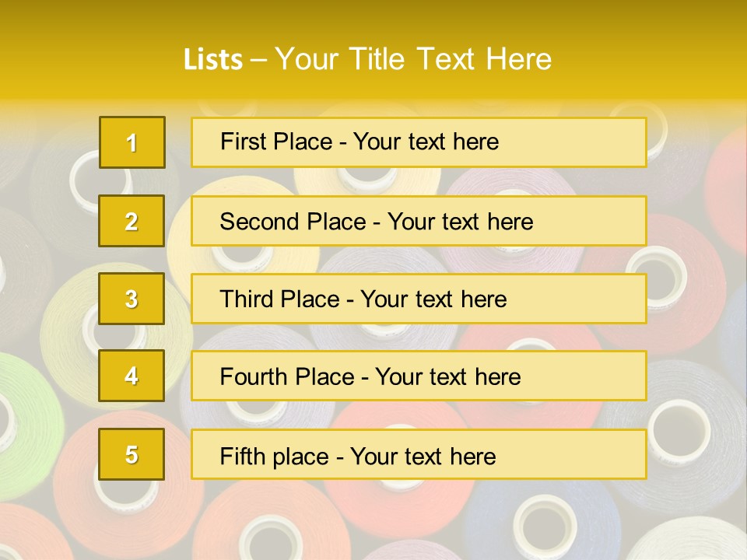Click the orange spool in bottom-left corner

31,537
